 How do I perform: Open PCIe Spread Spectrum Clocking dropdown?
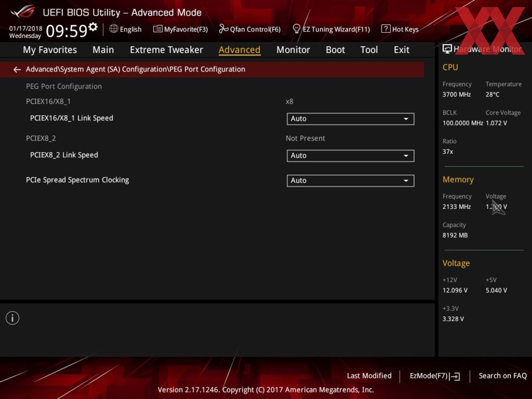[350, 181]
